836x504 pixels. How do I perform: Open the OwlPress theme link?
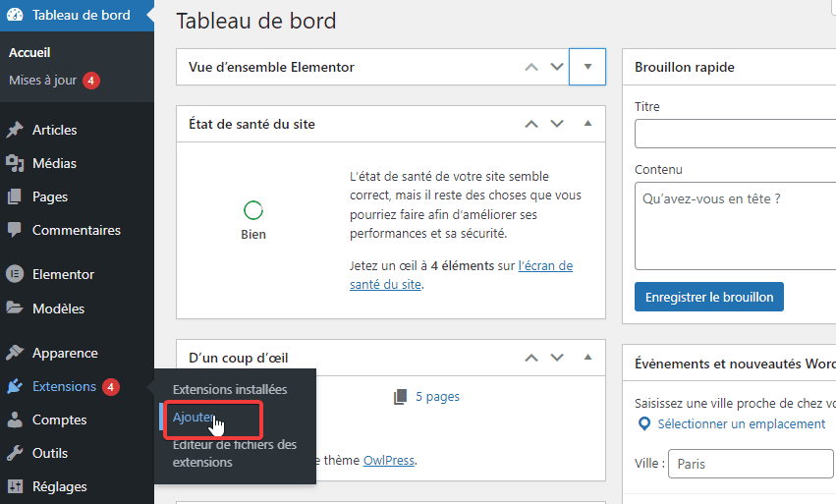tap(389, 460)
